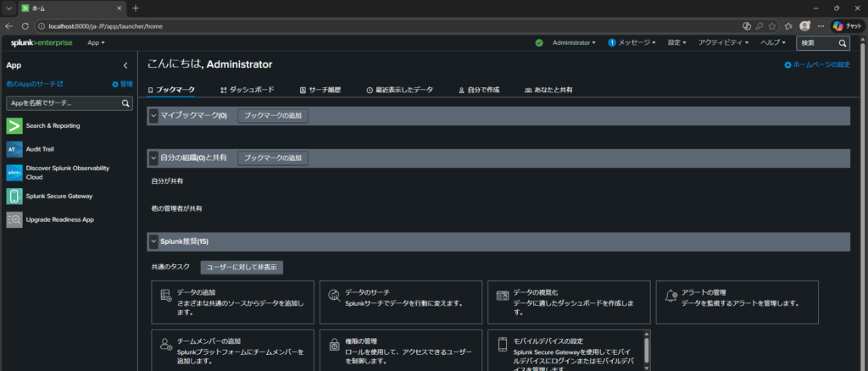
Task: Click the データの追加 card icon
Action: pos(166,295)
